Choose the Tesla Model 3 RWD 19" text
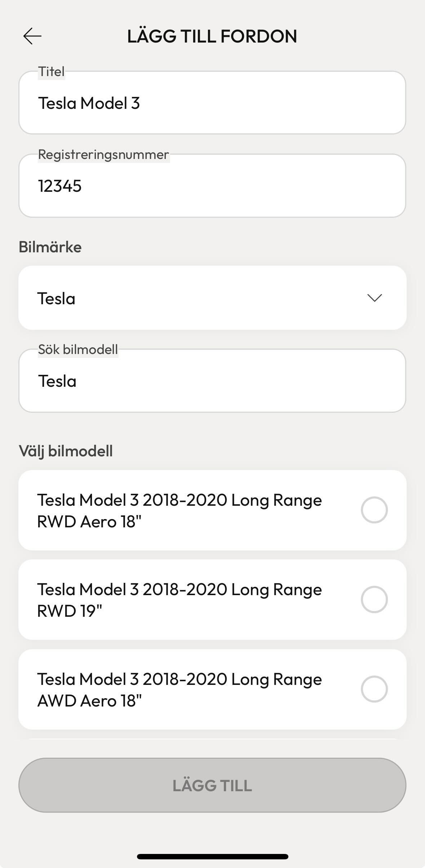 pos(180,600)
